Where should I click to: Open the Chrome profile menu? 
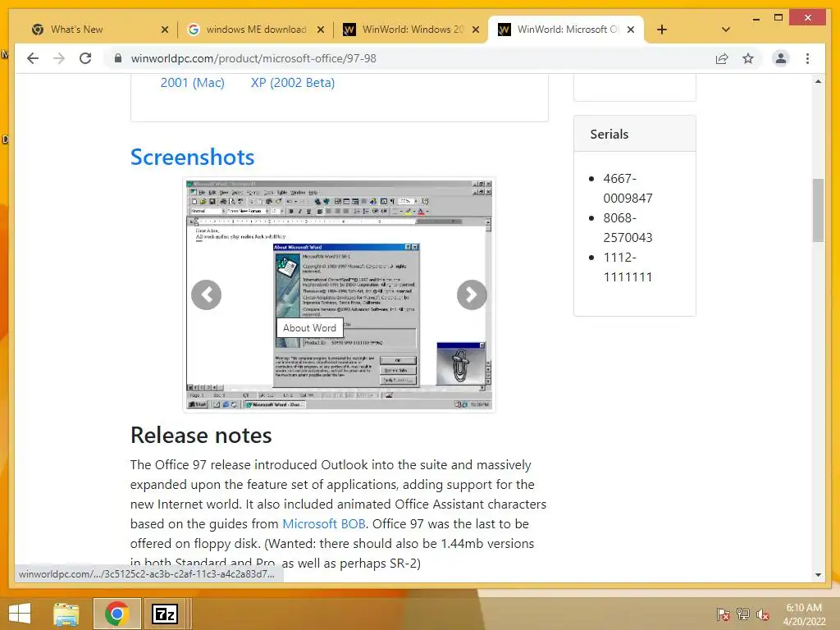(x=781, y=58)
